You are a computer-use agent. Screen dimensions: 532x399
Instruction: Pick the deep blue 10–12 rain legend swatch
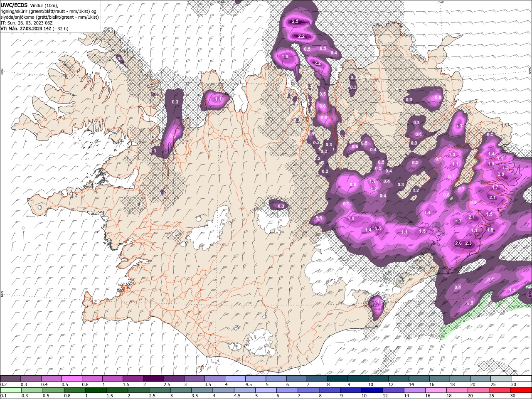click(x=372, y=390)
